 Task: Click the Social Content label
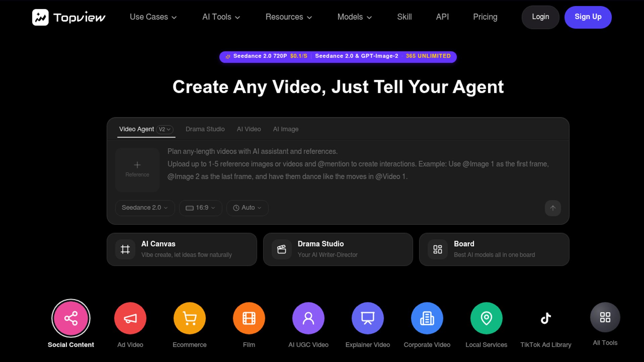click(x=71, y=345)
